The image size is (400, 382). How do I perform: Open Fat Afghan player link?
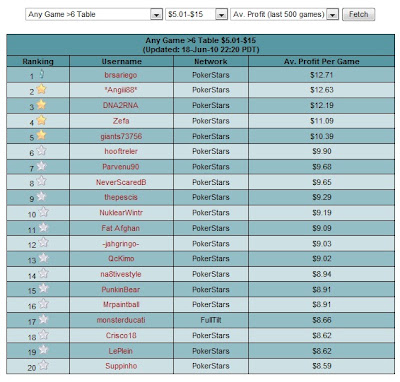click(121, 228)
